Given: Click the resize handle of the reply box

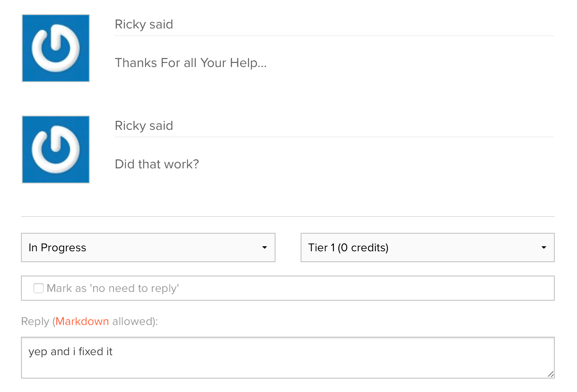Looking at the screenshot, I should (551, 374).
